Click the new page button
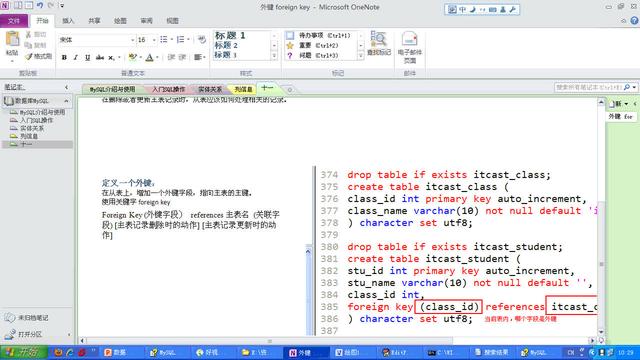This screenshot has width=640, height=360. click(615, 104)
